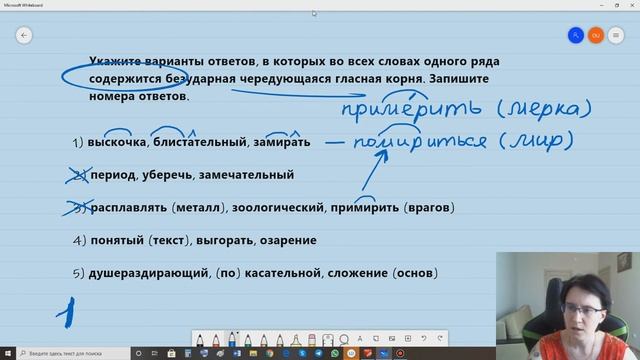Open WhatsApp from the taskbar

coord(335,353)
